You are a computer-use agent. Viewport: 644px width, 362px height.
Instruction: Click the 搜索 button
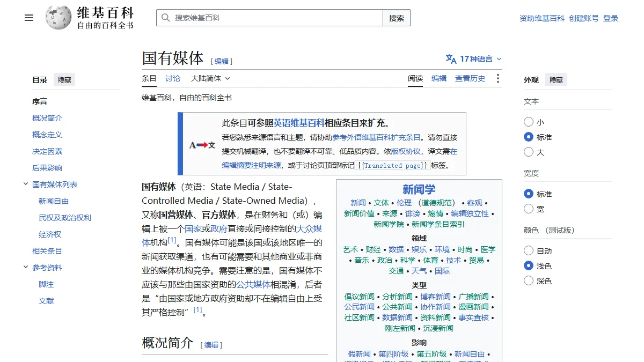[397, 18]
